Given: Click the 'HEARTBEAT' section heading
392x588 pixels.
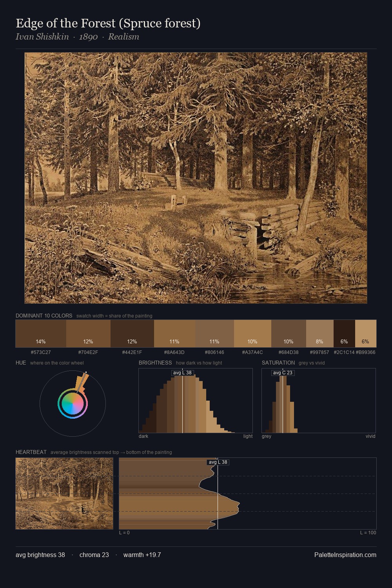Looking at the screenshot, I should point(31,452).
